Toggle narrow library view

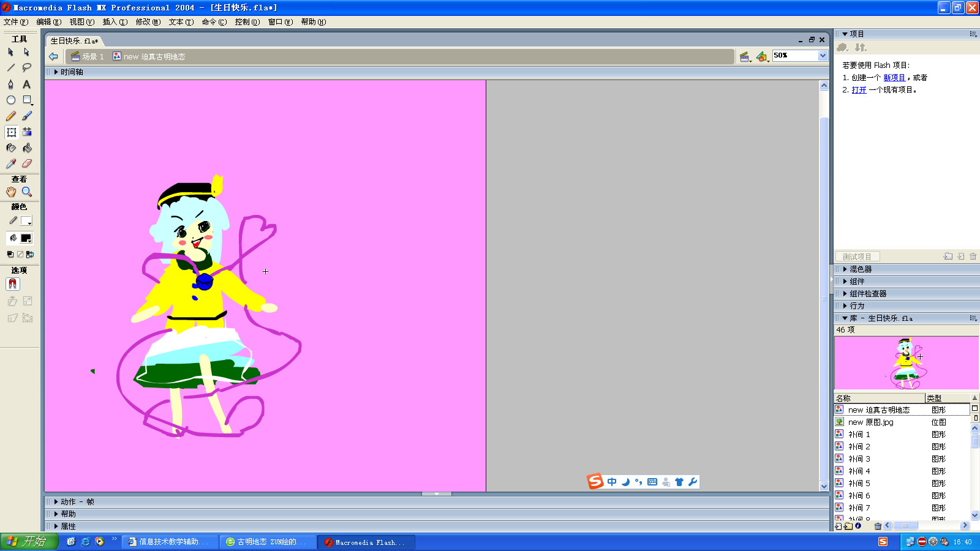click(975, 418)
